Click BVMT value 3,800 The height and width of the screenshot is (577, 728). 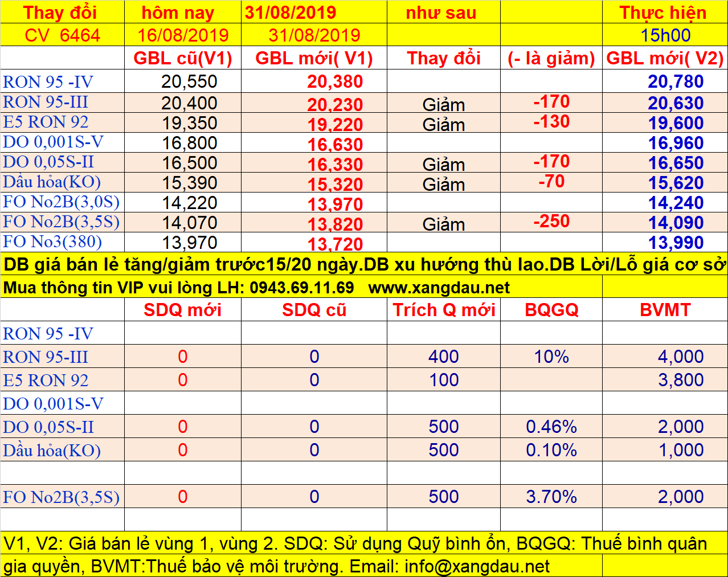(x=681, y=380)
